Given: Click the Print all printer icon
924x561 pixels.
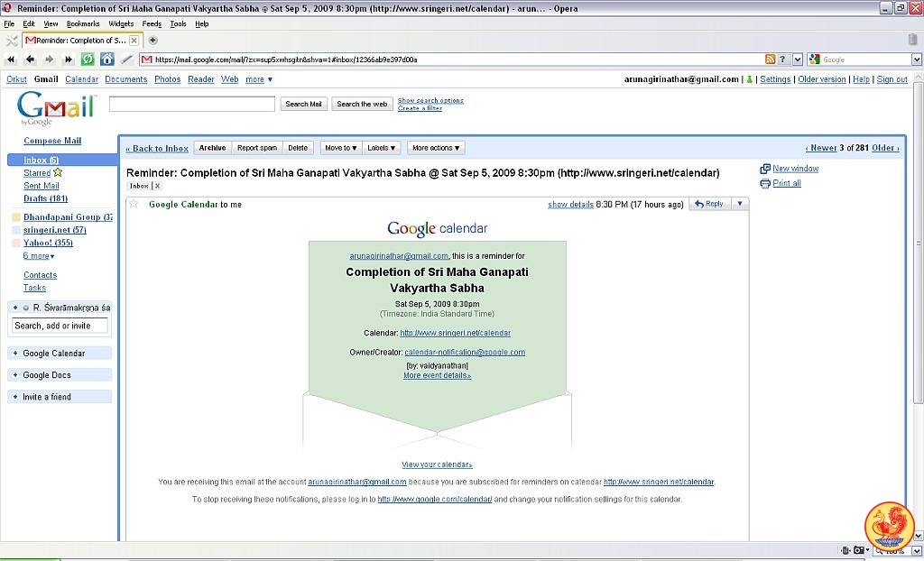Looking at the screenshot, I should pyautogui.click(x=765, y=183).
